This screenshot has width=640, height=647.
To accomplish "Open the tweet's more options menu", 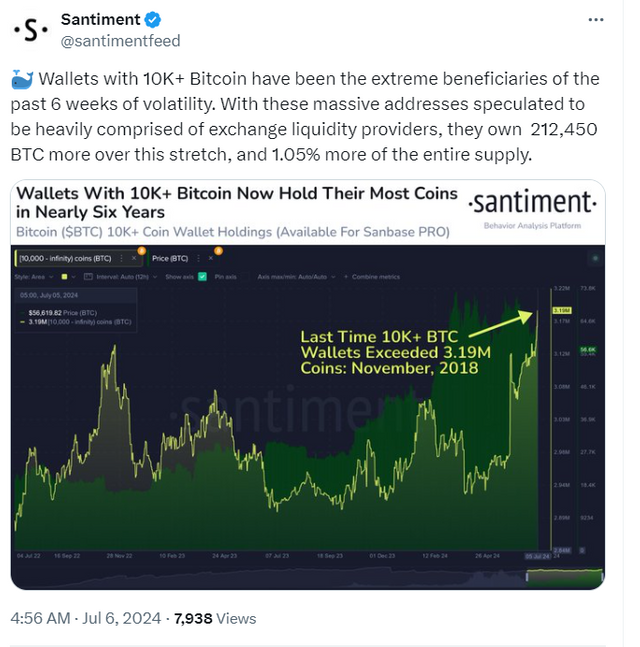I will (x=596, y=19).
